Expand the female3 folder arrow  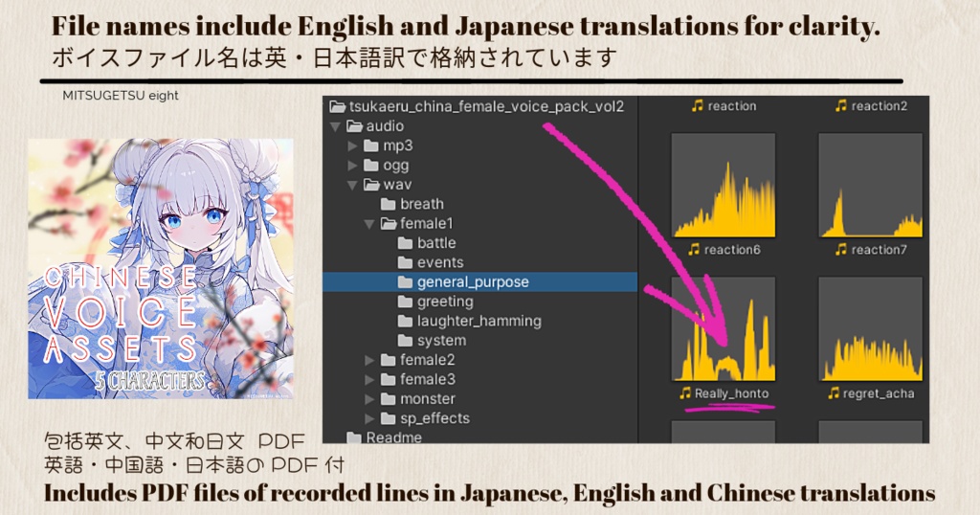pos(369,379)
